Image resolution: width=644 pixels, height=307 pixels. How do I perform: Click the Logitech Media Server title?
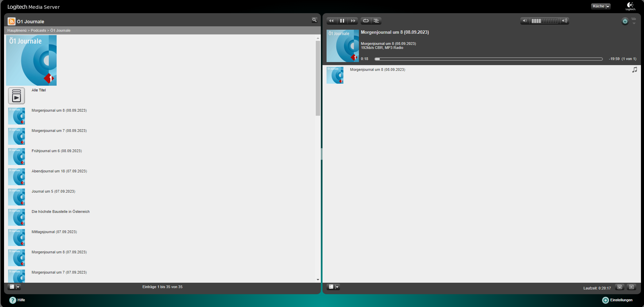[x=34, y=7]
